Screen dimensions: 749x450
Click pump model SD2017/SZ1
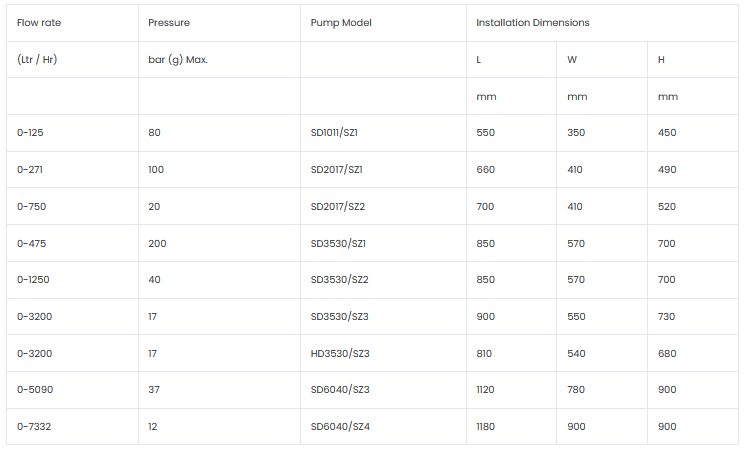coord(336,169)
